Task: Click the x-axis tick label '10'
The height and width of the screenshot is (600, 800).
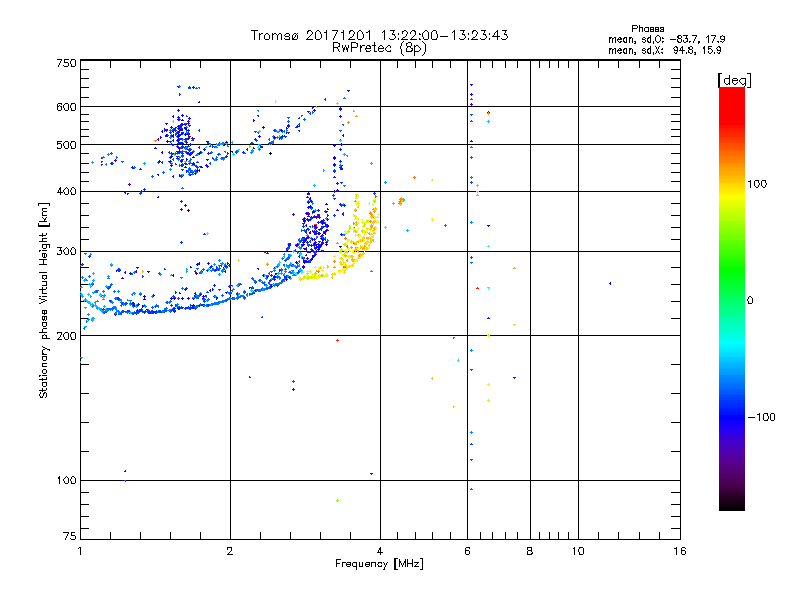Action: tap(578, 551)
